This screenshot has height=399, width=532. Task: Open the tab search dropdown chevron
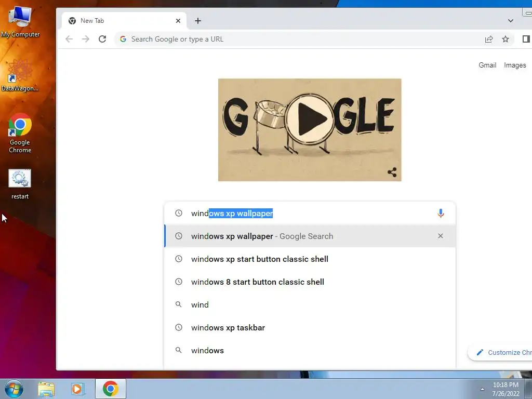point(511,21)
